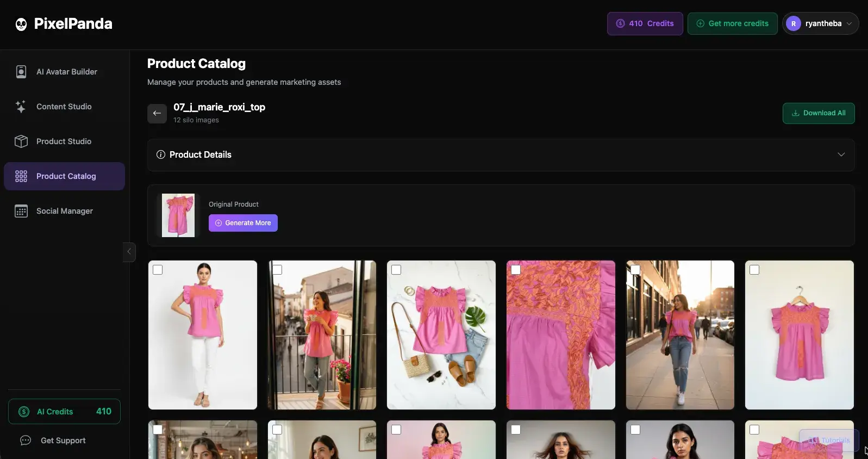Open the Product Studio box icon
Viewport: 868px width, 459px height.
21,141
